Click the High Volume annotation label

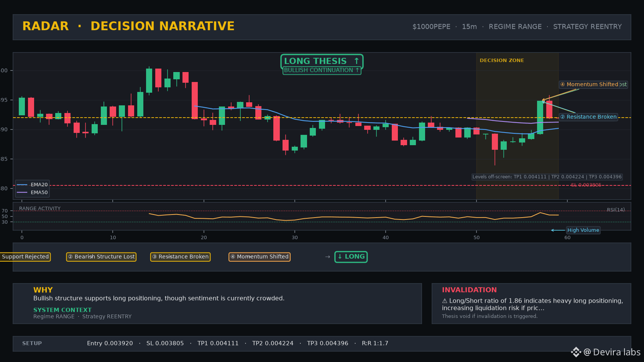[x=583, y=230]
